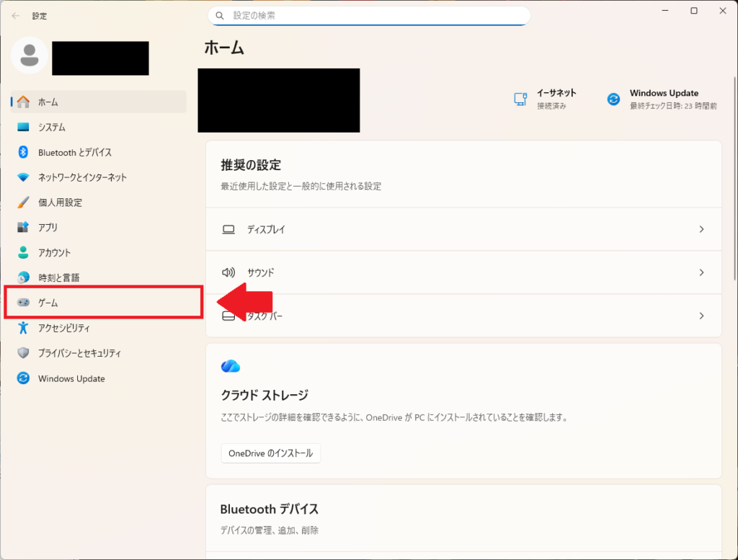Click the Accessibility figure icon
This screenshot has width=738, height=560.
(23, 328)
